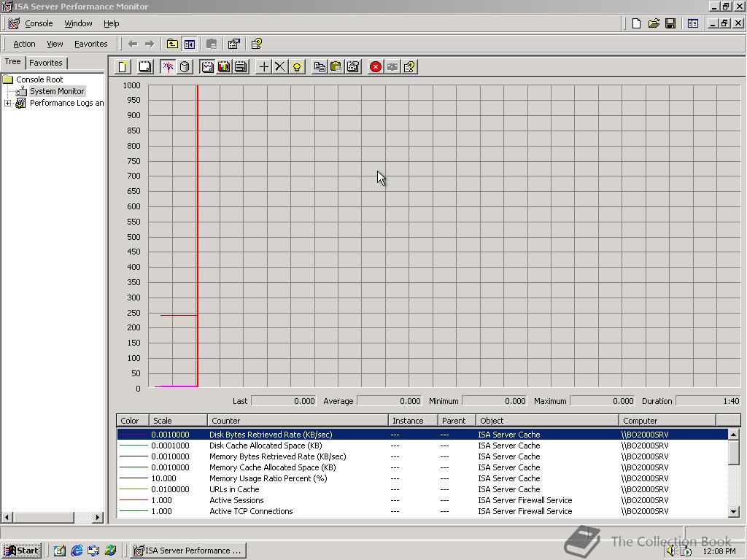Click the Save console floppy icon
Image resolution: width=747 pixels, height=560 pixels.
pos(670,23)
